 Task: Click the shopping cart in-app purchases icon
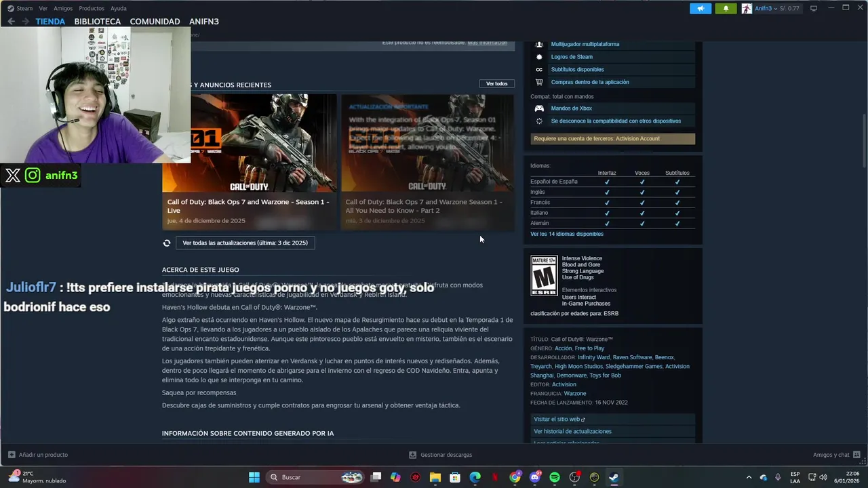tap(539, 82)
